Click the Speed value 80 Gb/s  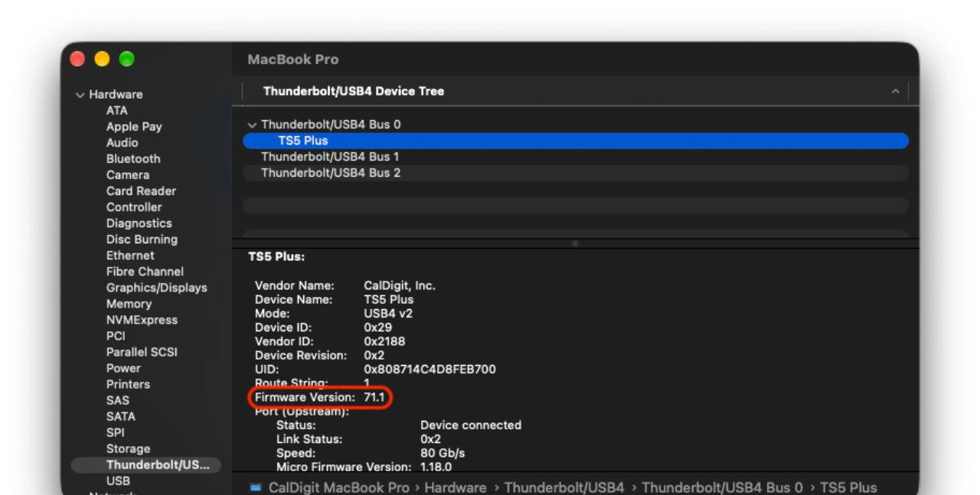point(443,452)
